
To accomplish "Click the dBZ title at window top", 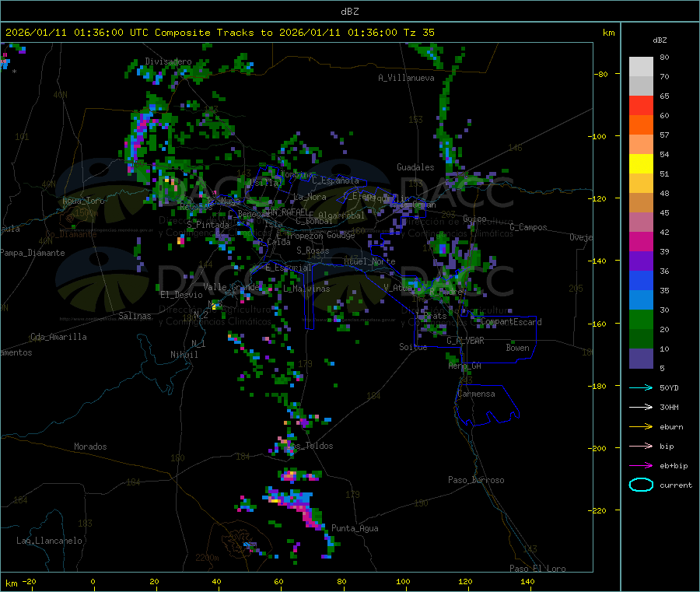I will pyautogui.click(x=349, y=12).
